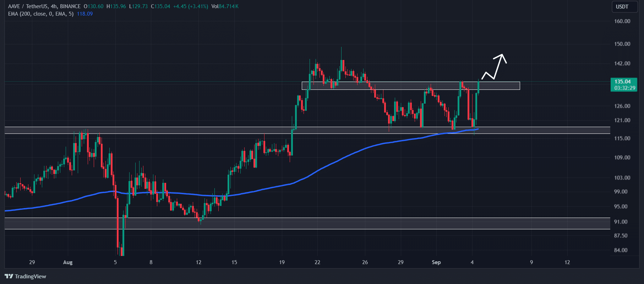644x284 pixels.
Task: Click the Aug date on time axis
Action: 68,262
